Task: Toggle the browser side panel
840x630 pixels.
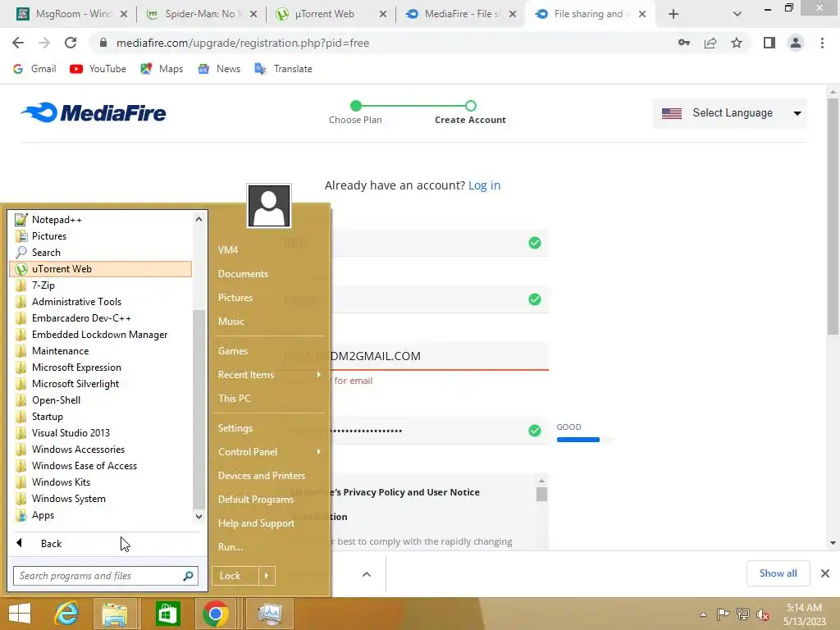Action: click(769, 43)
